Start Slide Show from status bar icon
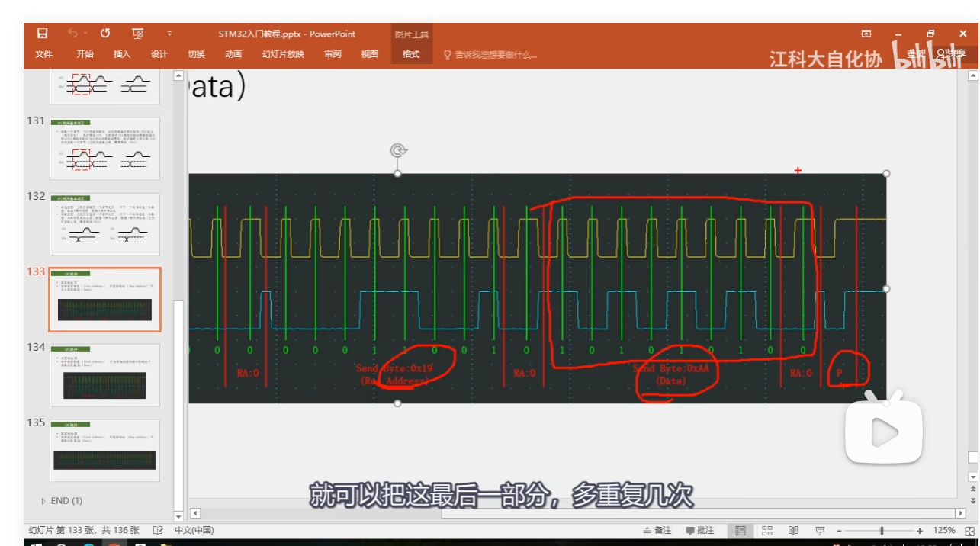Viewport: 980px width, 546px height. 820,530
